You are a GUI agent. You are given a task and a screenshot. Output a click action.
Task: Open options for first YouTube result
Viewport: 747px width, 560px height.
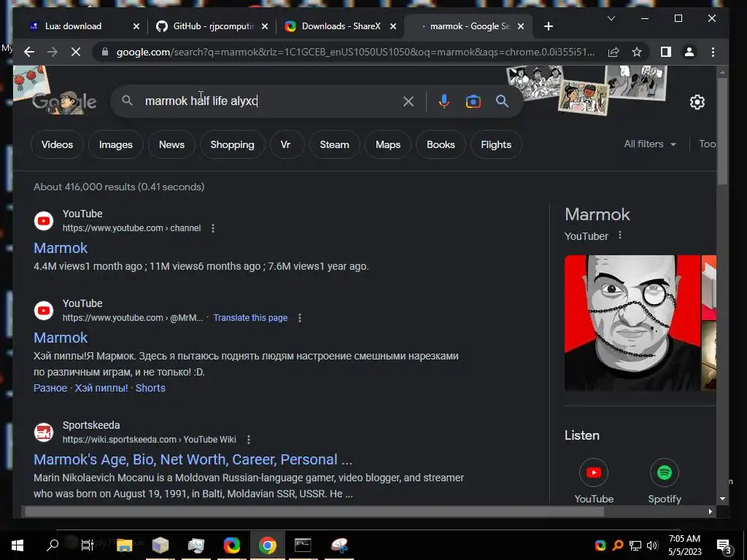click(x=213, y=228)
